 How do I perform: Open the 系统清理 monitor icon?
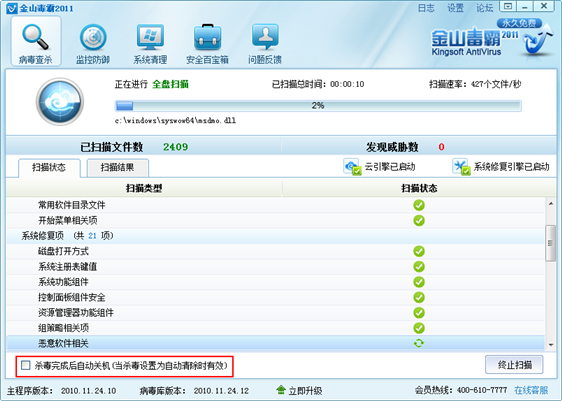[150, 37]
